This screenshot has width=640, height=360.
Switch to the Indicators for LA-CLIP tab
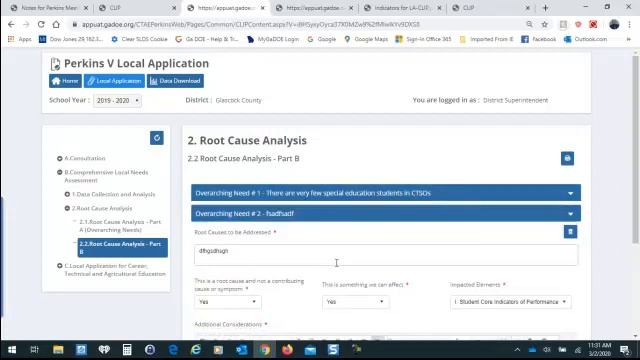tap(402, 8)
